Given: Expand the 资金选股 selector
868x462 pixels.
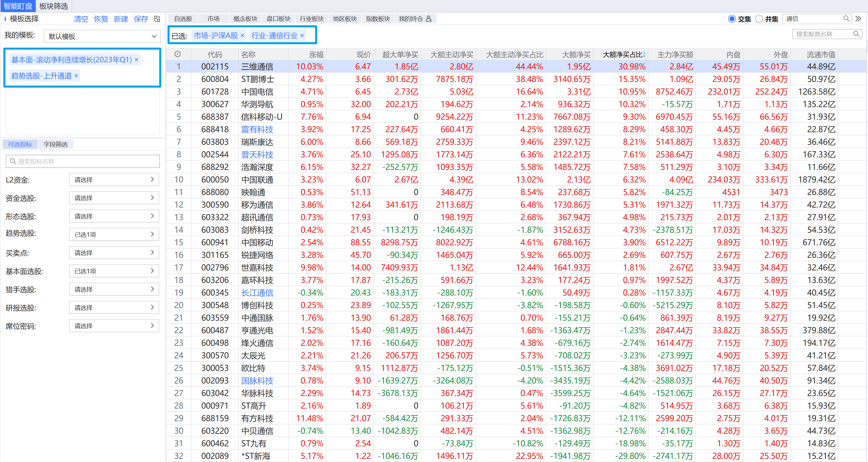Looking at the screenshot, I should 114,198.
